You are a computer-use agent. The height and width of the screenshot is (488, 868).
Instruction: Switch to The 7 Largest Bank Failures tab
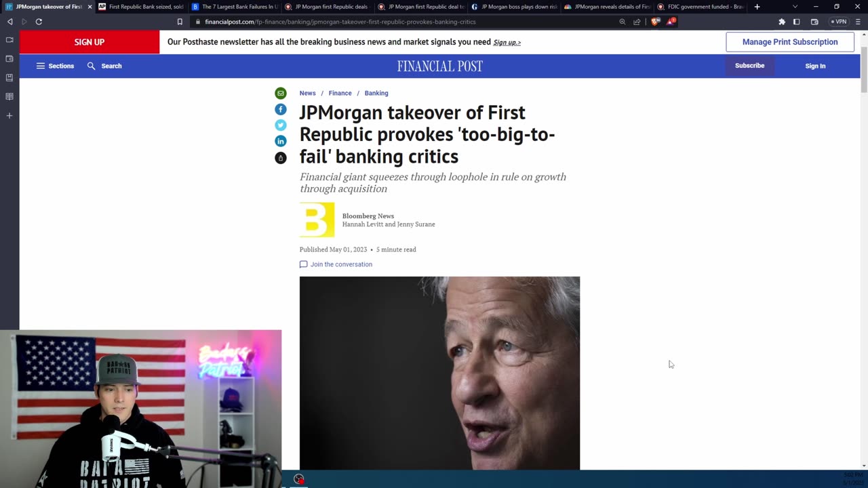234,7
